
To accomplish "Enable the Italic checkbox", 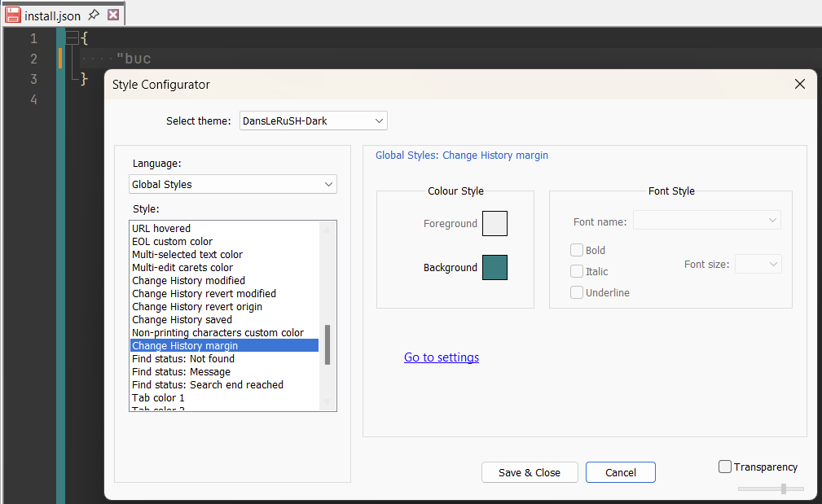I will [577, 271].
